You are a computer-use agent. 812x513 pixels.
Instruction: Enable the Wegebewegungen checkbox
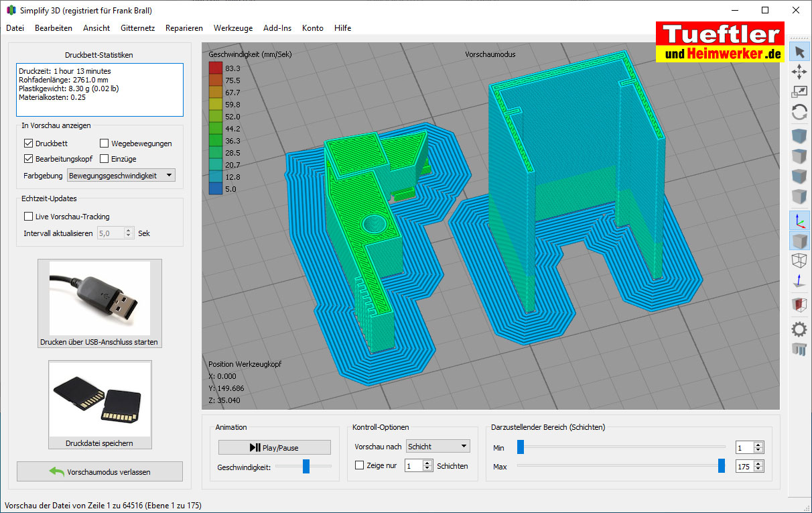point(105,143)
